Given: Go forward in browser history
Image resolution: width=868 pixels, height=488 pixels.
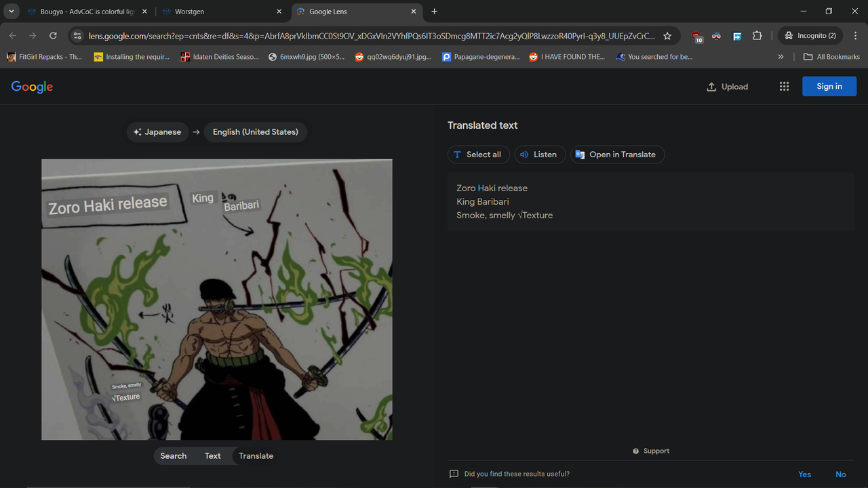Looking at the screenshot, I should click(33, 36).
